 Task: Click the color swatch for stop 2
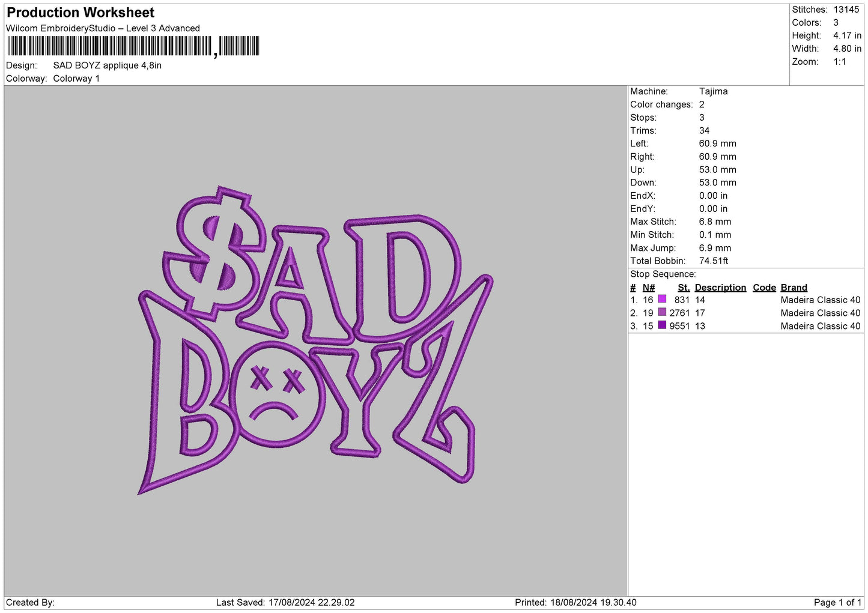click(x=662, y=312)
